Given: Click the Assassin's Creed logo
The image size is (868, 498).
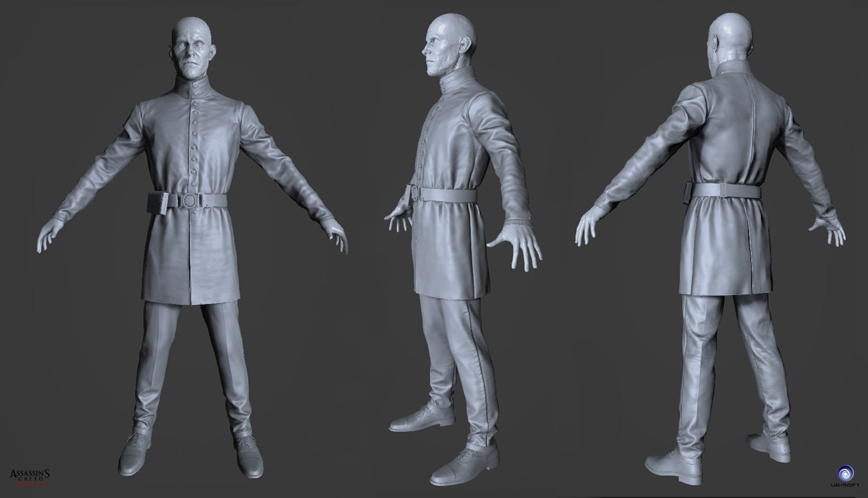Looking at the screenshot, I should coord(30,474).
